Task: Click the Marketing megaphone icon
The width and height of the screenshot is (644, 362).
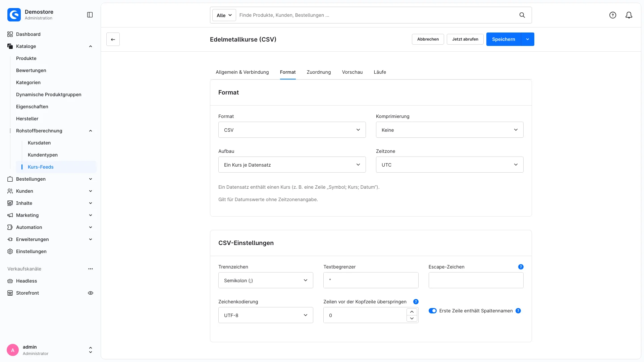Action: [x=10, y=215]
